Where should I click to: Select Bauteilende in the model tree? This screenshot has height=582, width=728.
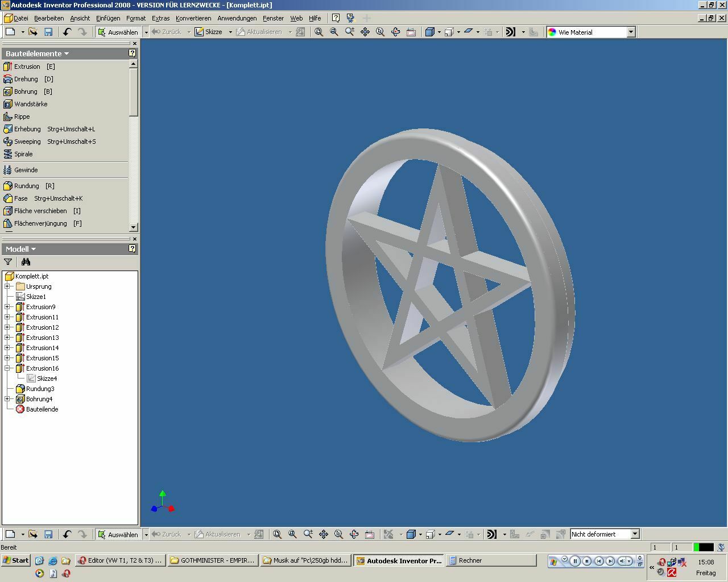click(42, 409)
